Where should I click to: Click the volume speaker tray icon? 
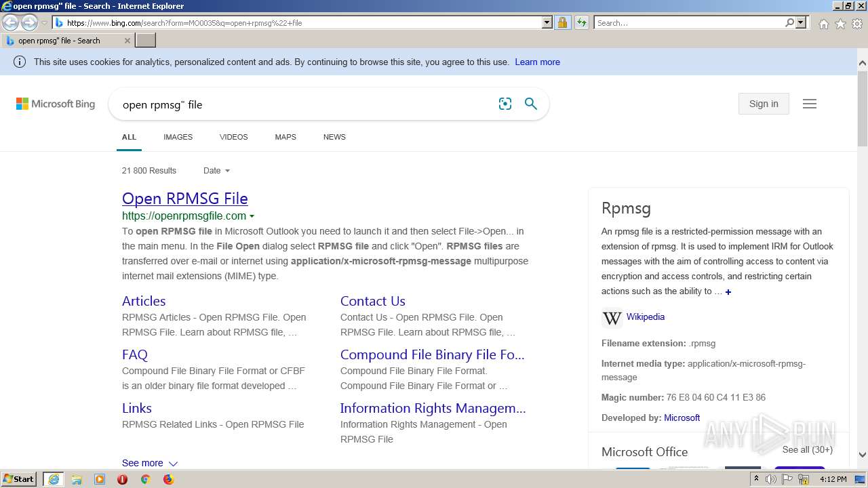coord(771,479)
